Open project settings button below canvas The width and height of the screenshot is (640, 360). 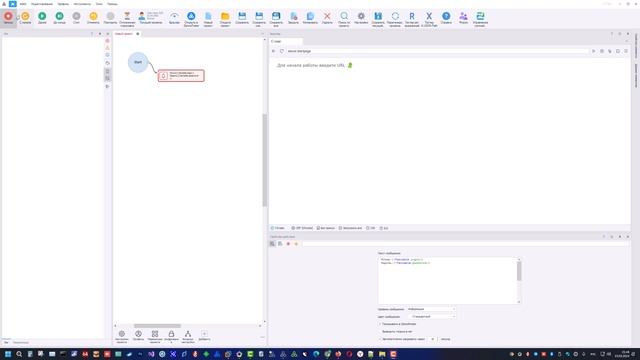pyautogui.click(x=122, y=336)
